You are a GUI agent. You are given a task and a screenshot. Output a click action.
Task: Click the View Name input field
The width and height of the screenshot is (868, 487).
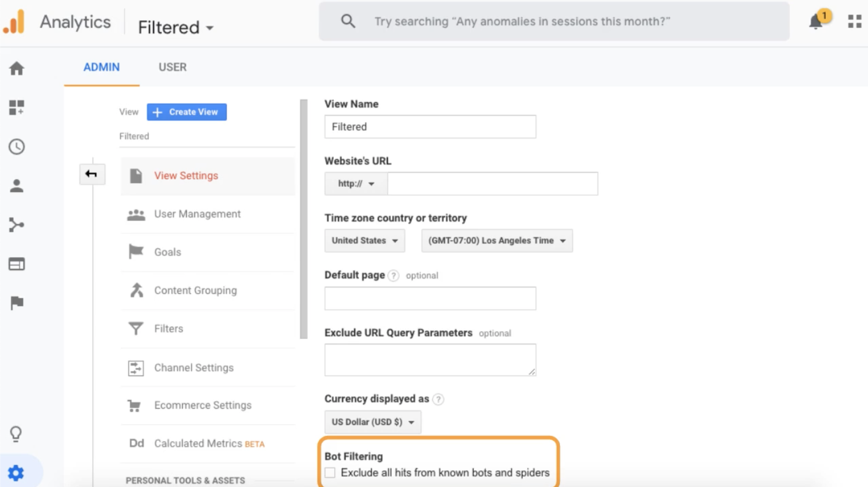(430, 127)
